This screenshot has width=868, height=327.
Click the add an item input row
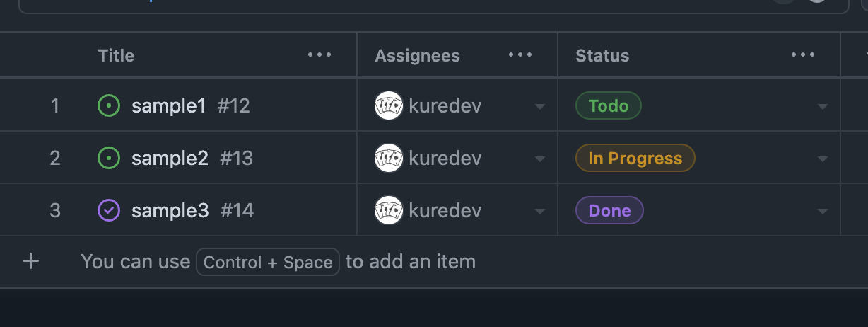(434, 262)
